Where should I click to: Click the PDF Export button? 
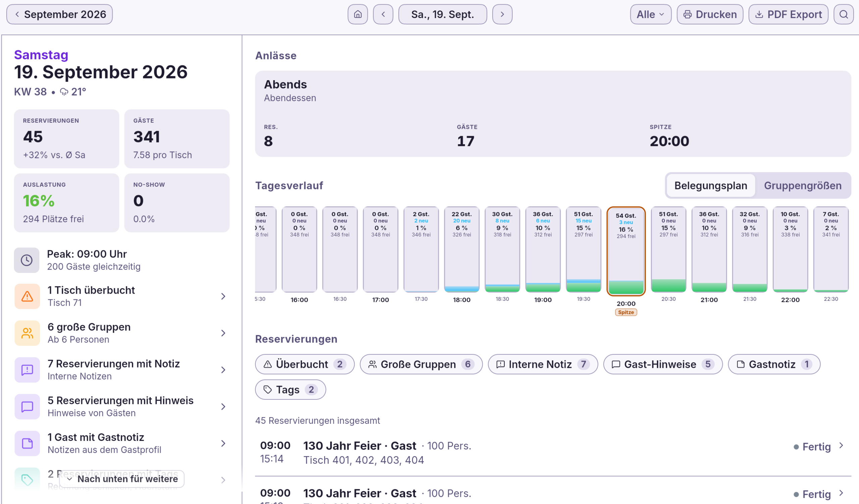[788, 14]
